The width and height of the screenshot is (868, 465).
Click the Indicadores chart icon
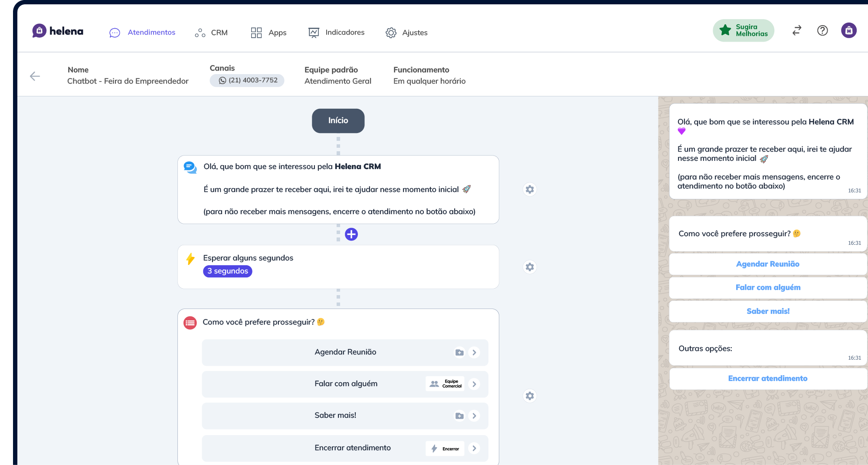tap(314, 33)
